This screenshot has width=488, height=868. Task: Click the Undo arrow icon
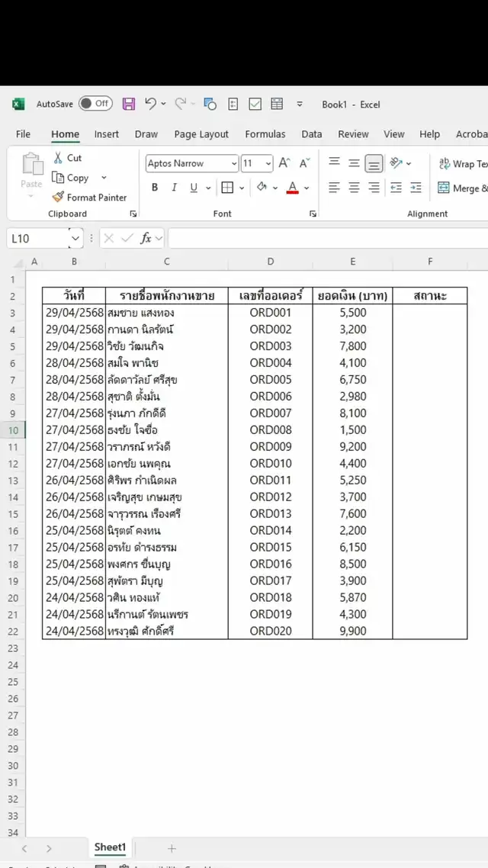tap(150, 104)
